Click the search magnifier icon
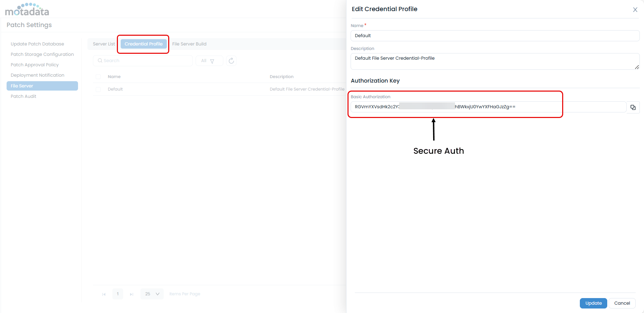The height and width of the screenshot is (313, 644). click(100, 61)
